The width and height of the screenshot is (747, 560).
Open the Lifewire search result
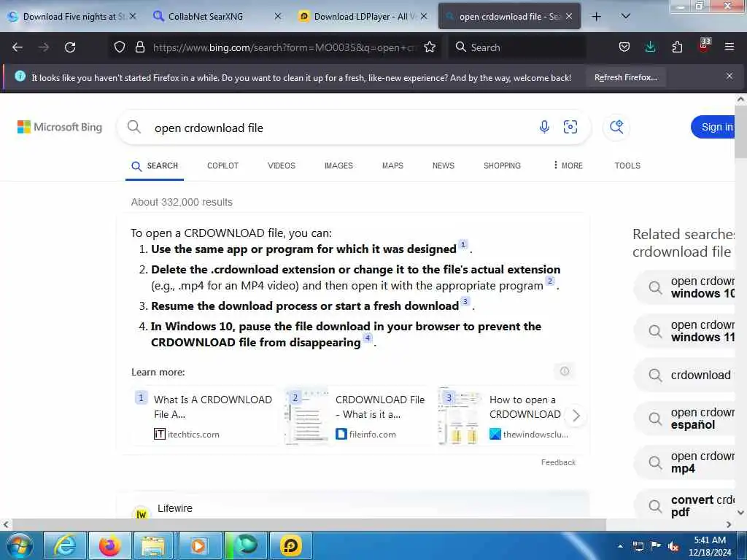(x=175, y=508)
